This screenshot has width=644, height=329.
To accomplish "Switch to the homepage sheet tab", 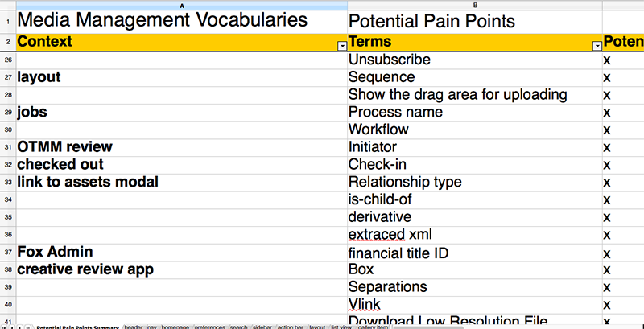I will [x=176, y=326].
